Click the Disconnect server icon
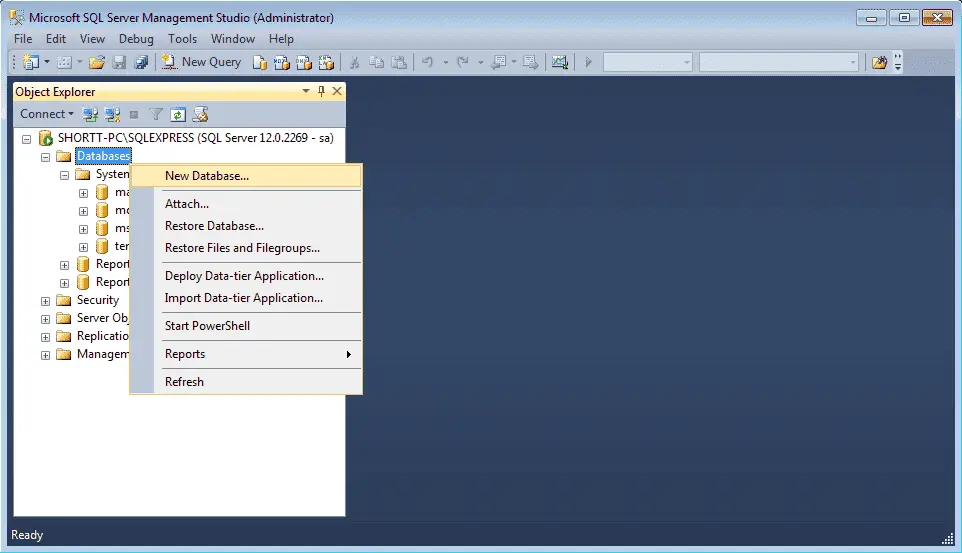 pyautogui.click(x=112, y=114)
